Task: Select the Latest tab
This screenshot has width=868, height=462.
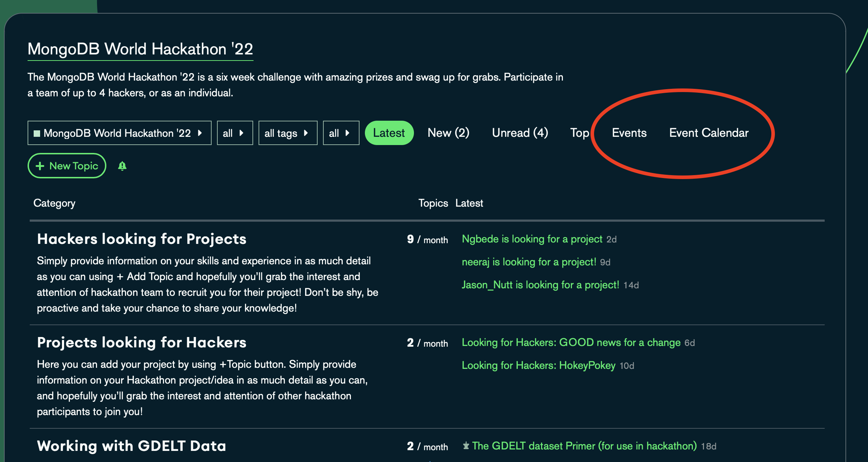Action: [389, 133]
